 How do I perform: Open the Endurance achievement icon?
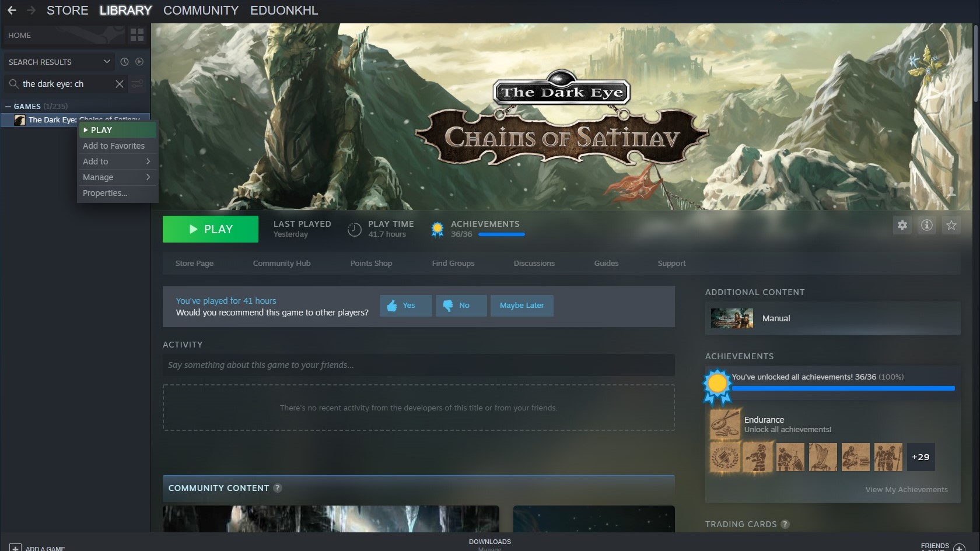[x=724, y=424]
